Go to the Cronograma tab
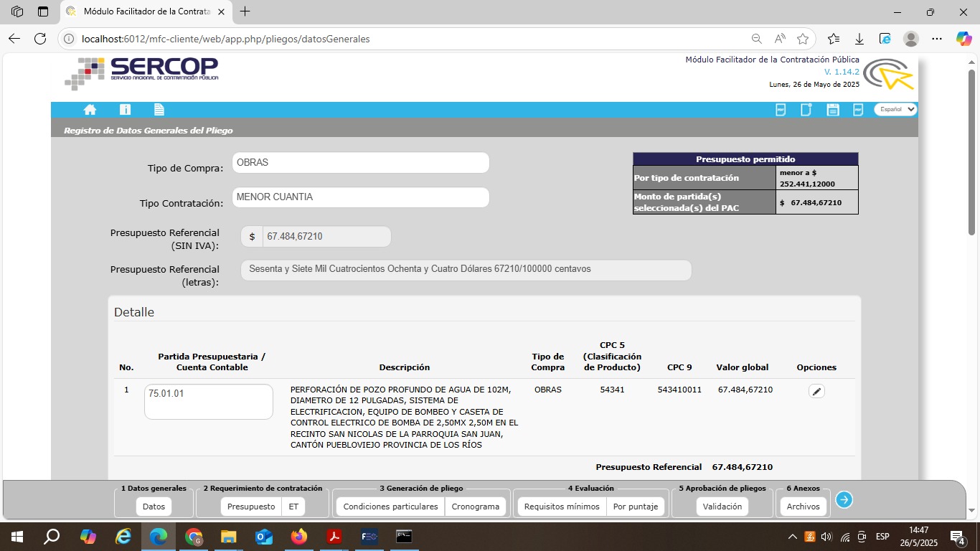Screen dimensions: 980x551 point(476,507)
